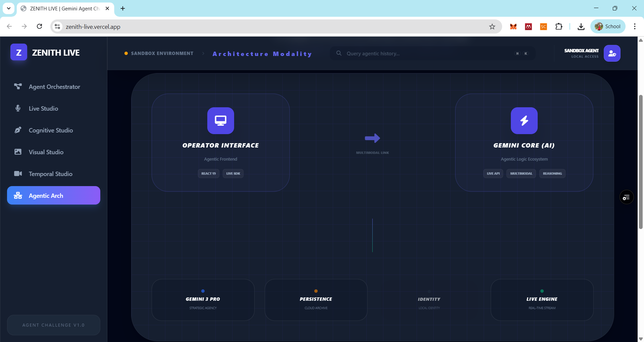The width and height of the screenshot is (644, 342).
Task: Open the browser downloads panel
Action: point(581,26)
